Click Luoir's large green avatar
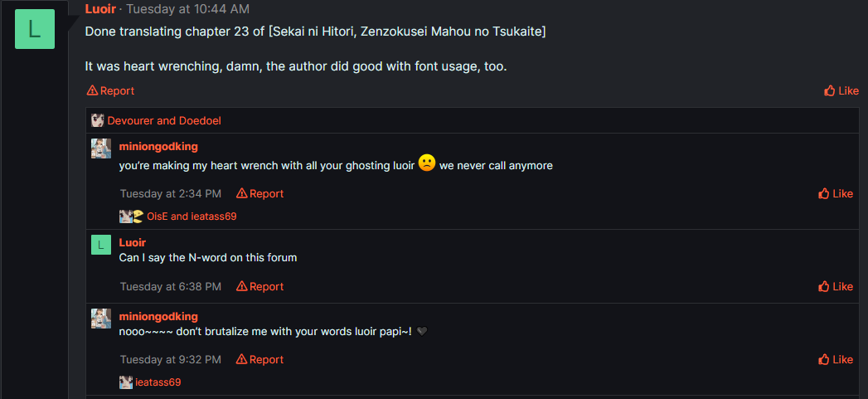Screen dimensions: 868x399 click(x=34, y=29)
